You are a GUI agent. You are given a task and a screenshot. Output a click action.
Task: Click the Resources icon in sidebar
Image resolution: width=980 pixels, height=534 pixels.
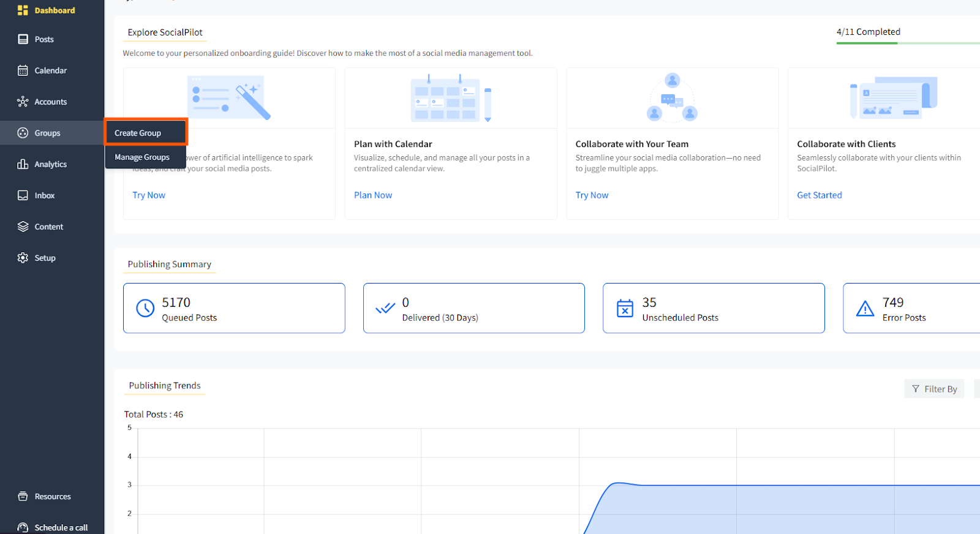click(x=23, y=497)
